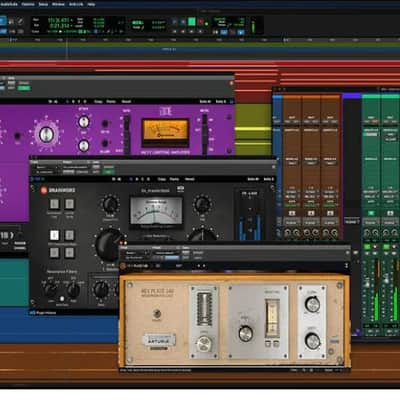Click the knob below the Rev Plate vertical slider
Image resolution: width=400 pixels, height=400 pixels.
204,345
